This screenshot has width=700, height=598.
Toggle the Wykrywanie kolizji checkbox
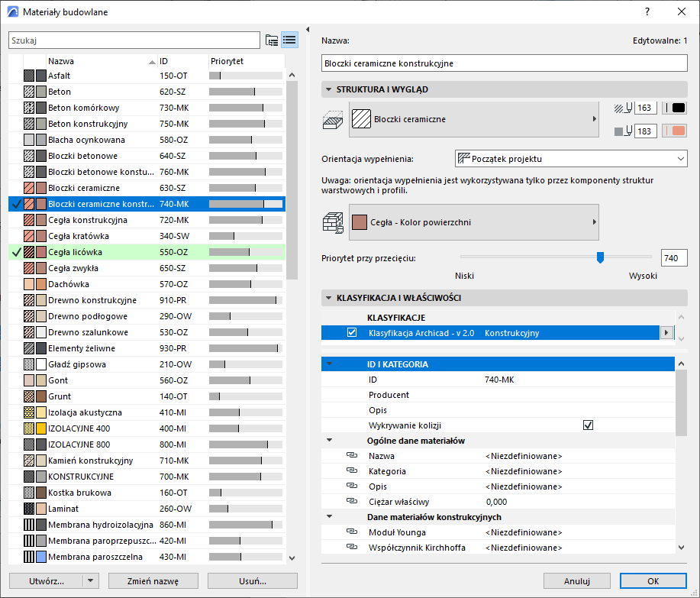[588, 425]
